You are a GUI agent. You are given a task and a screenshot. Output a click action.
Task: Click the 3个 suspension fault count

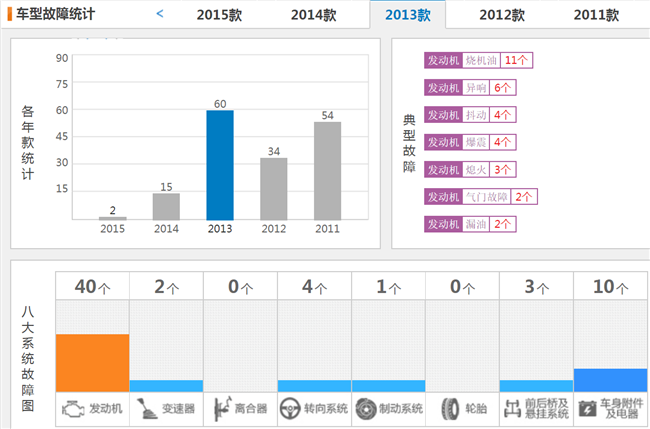(x=536, y=286)
